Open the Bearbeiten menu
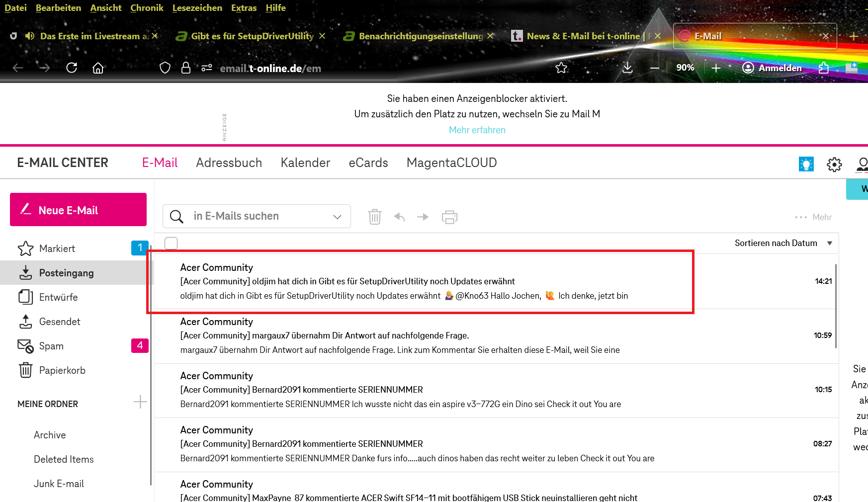The image size is (868, 502). click(x=58, y=8)
